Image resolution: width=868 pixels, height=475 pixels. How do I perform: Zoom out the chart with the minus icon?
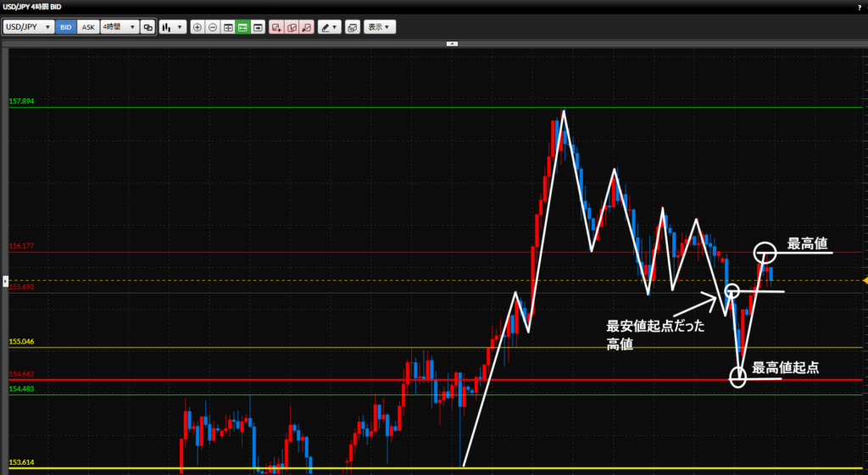[x=213, y=27]
